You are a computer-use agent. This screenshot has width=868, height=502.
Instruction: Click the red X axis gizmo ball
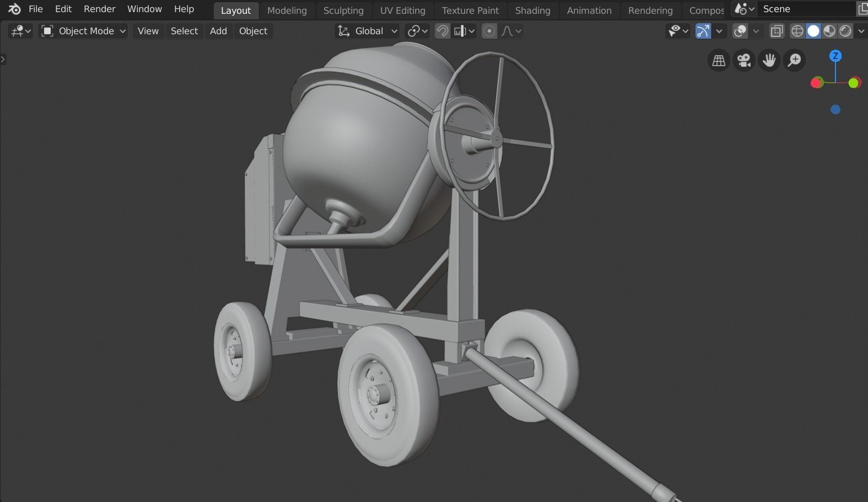(x=817, y=83)
